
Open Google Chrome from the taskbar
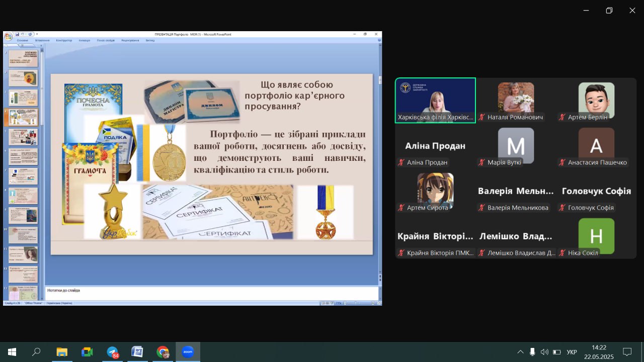point(163,352)
